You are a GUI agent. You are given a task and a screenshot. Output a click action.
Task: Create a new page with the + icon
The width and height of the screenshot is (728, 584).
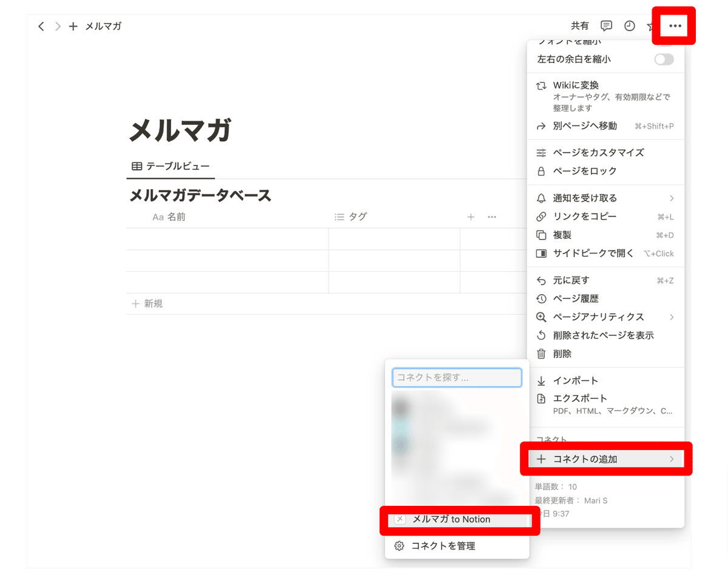tap(73, 26)
